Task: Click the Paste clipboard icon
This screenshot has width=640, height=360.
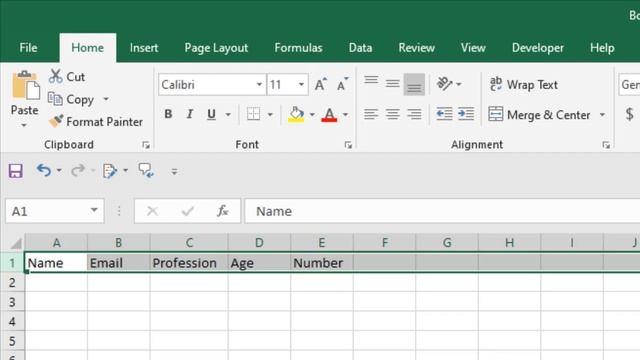Action: coord(25,85)
